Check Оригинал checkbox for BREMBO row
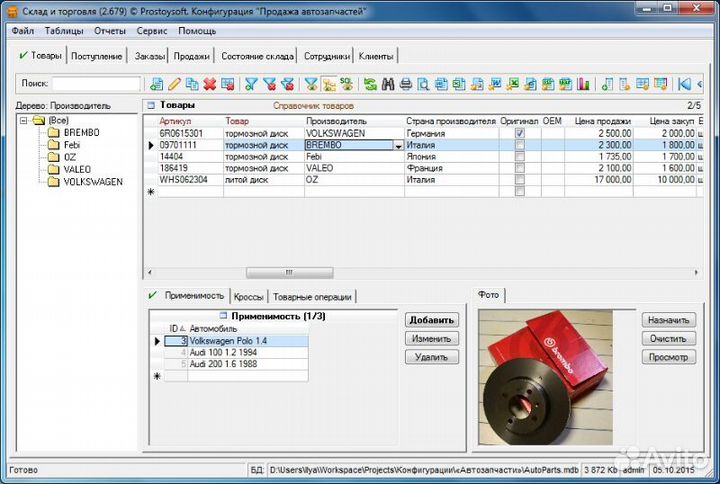Image resolution: width=720 pixels, height=484 pixels. tap(518, 145)
